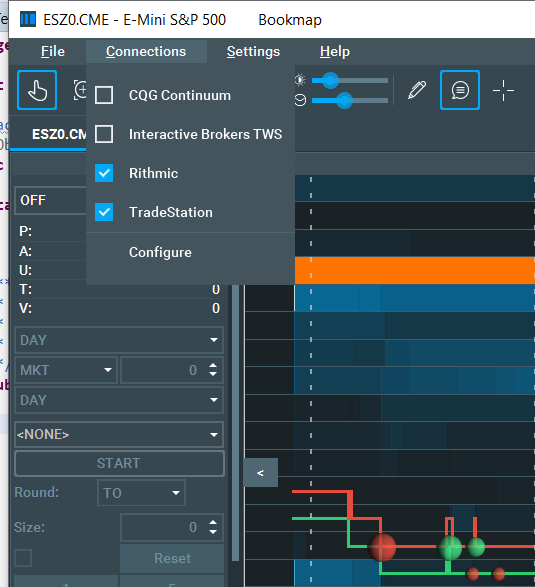Activate the crosshair tool
The image size is (535, 587).
(x=503, y=90)
